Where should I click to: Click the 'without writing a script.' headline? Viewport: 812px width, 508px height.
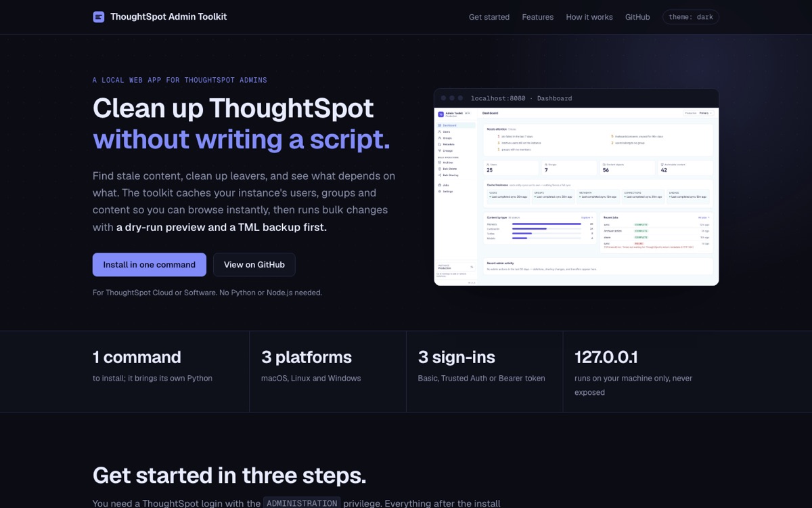coord(242,139)
